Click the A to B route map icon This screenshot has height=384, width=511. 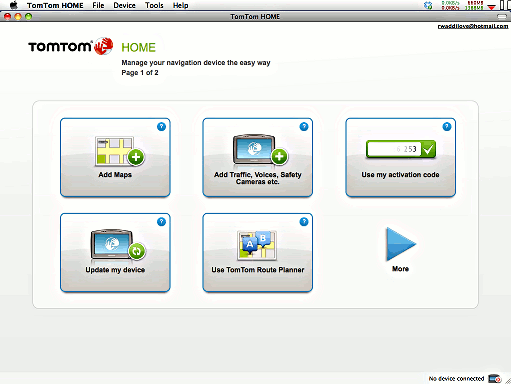(257, 245)
